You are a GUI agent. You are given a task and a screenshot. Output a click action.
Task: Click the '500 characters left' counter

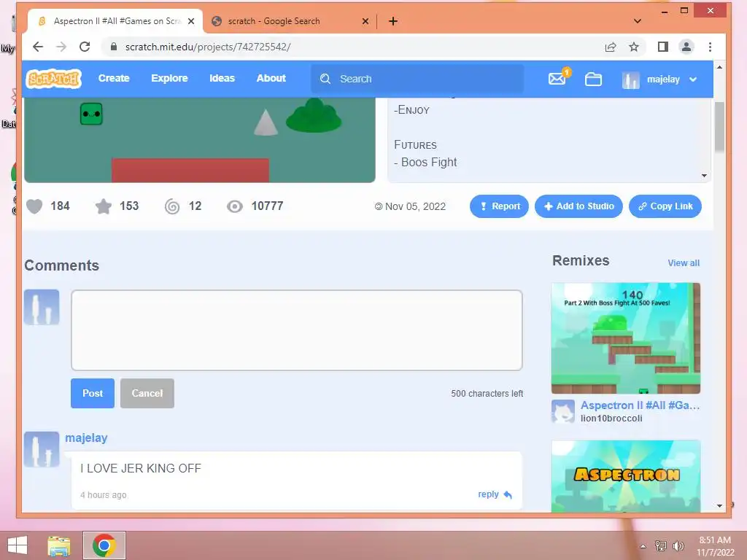[x=487, y=393]
